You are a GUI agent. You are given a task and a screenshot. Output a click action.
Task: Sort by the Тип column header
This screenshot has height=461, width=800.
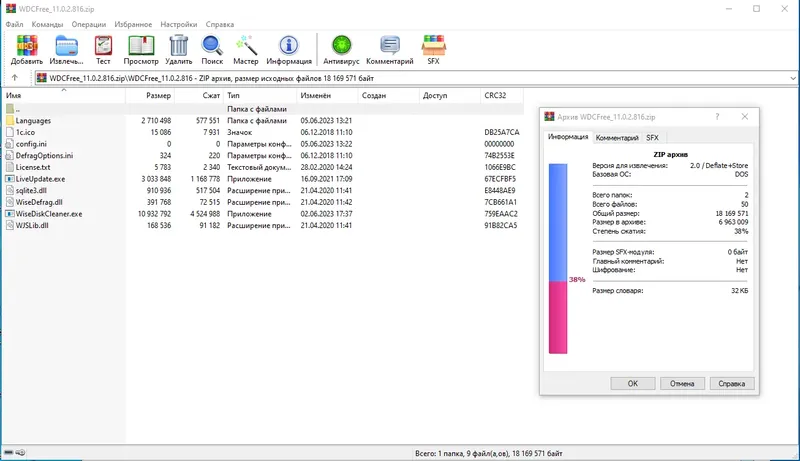coord(260,95)
